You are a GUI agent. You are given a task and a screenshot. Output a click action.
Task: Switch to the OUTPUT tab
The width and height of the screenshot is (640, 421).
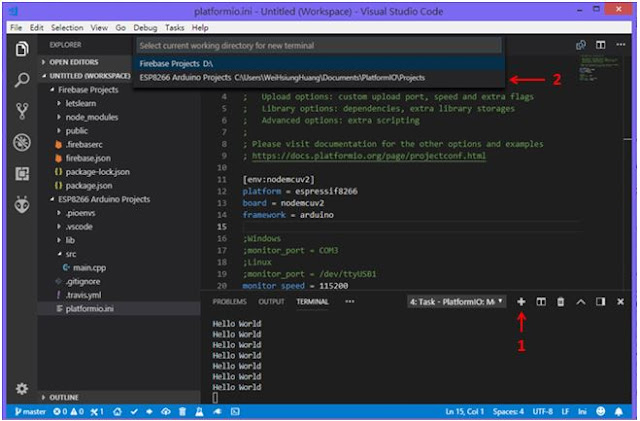point(271,302)
